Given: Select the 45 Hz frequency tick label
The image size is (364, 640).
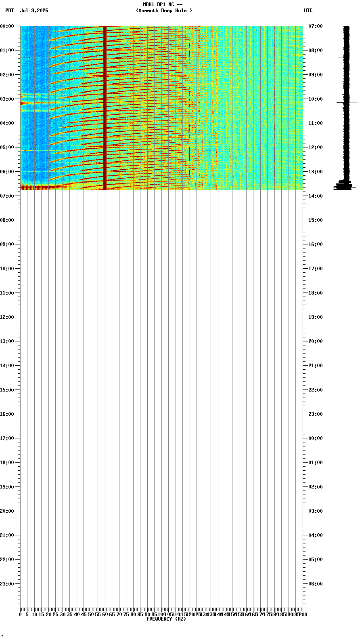Looking at the screenshot, I should pyautogui.click(x=84, y=615).
